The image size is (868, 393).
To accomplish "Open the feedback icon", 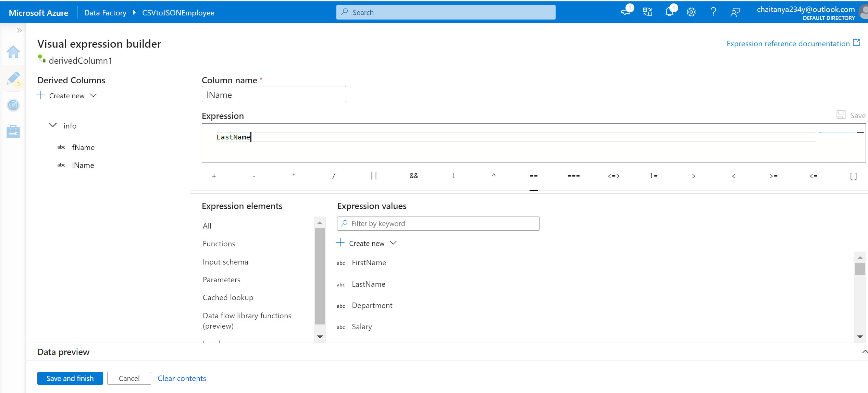I will coord(735,12).
